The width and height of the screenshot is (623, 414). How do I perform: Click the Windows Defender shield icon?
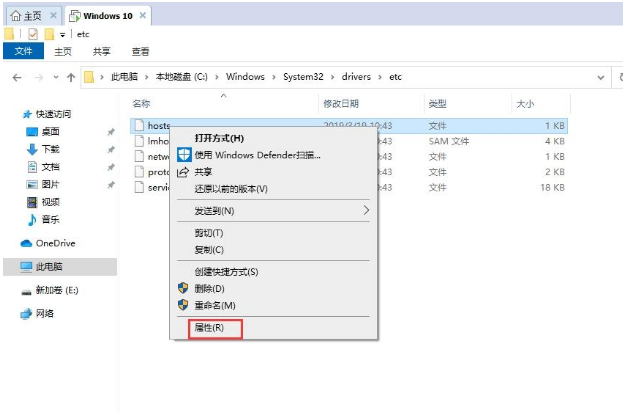(184, 155)
